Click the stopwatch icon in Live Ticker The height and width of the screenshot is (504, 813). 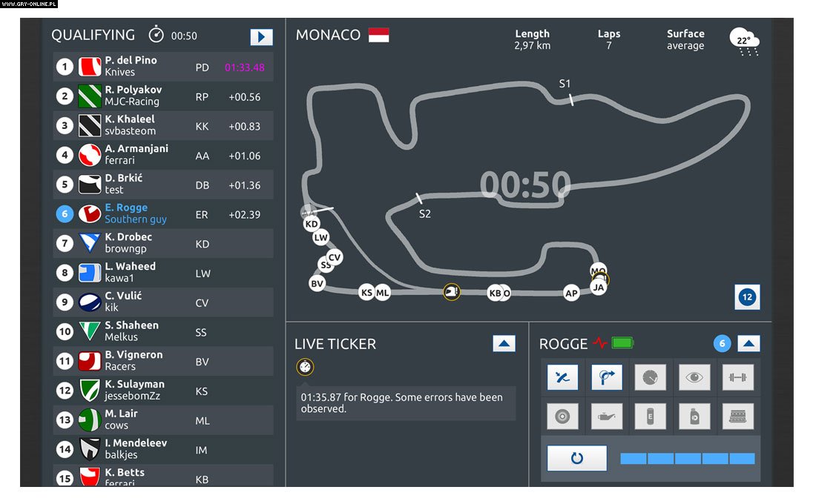tap(304, 367)
